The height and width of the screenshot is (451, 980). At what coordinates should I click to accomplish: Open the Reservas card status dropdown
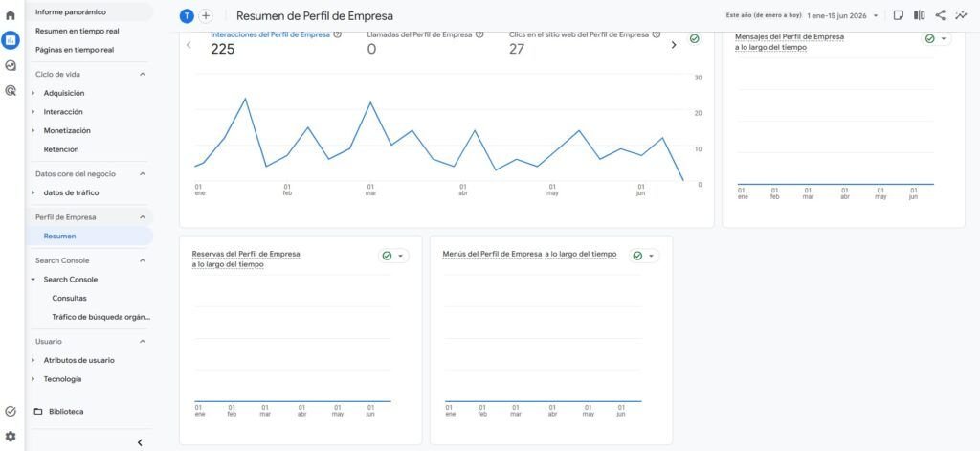coord(393,256)
